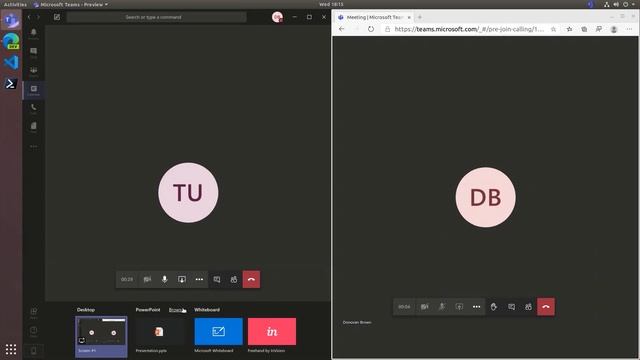Show applications grid in dock
640x360 pixels.
(11, 349)
